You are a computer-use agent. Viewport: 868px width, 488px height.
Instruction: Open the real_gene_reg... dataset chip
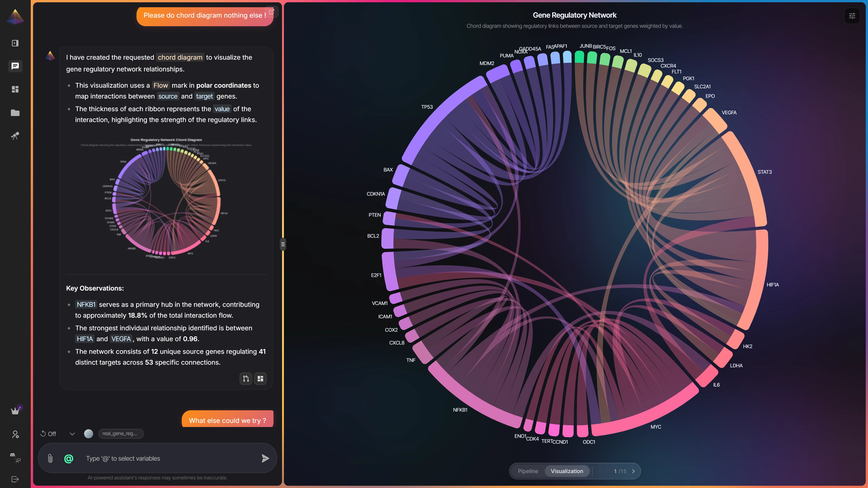click(121, 434)
